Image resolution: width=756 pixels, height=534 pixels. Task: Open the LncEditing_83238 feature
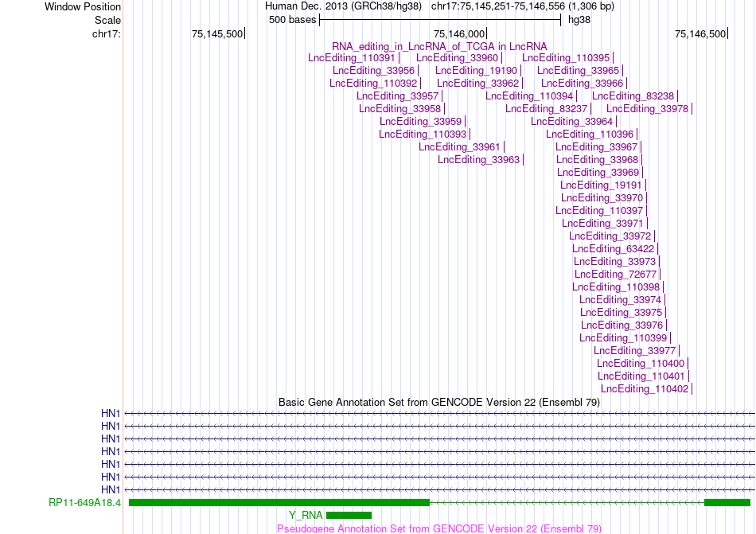633,96
